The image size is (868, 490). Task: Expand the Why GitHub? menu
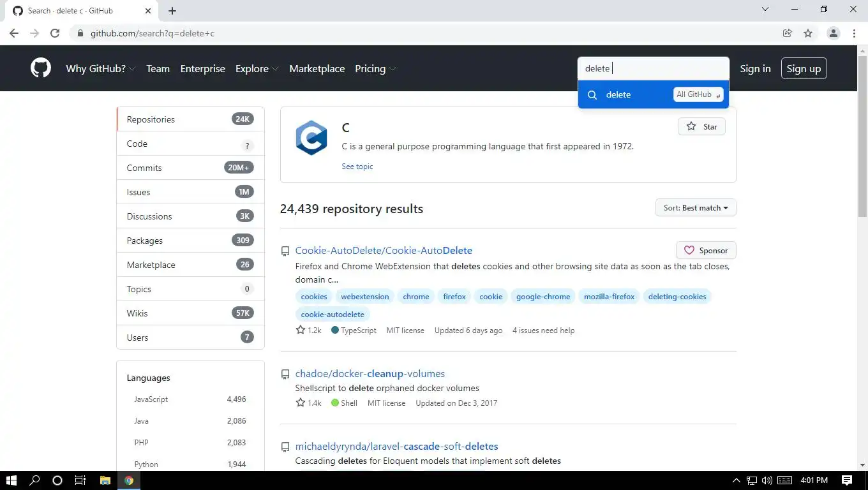pos(101,68)
